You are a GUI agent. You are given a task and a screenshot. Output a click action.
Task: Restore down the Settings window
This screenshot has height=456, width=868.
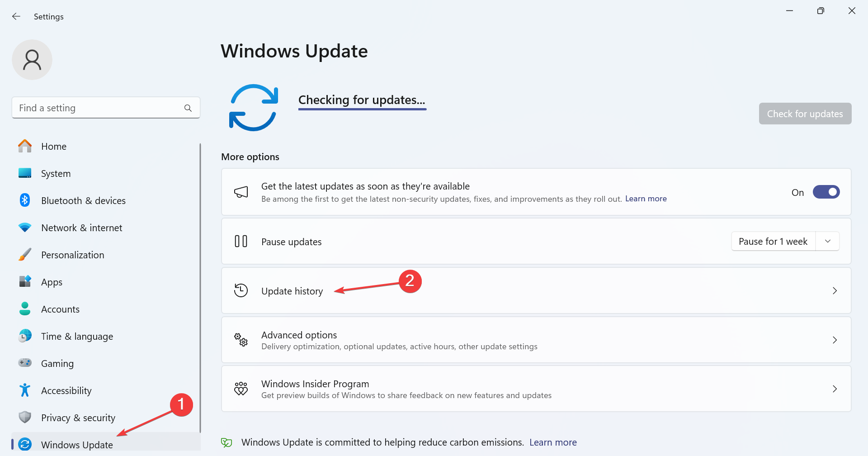821,11
